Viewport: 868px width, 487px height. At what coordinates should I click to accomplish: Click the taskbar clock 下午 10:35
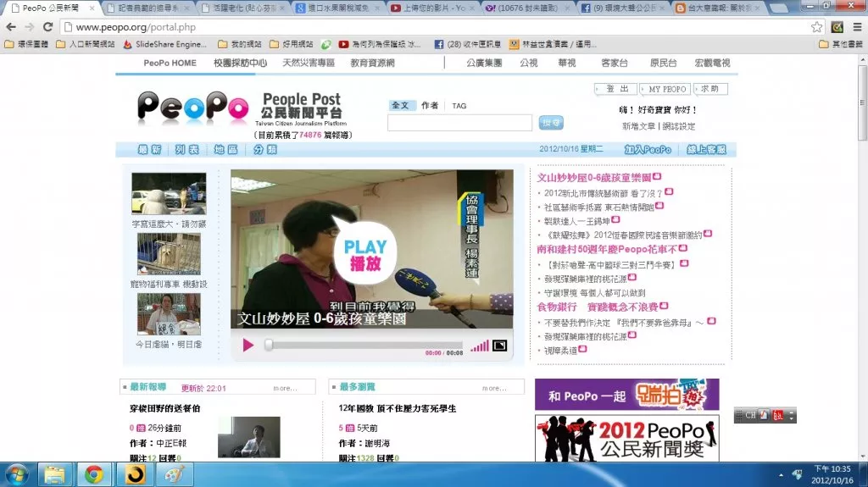pos(832,468)
